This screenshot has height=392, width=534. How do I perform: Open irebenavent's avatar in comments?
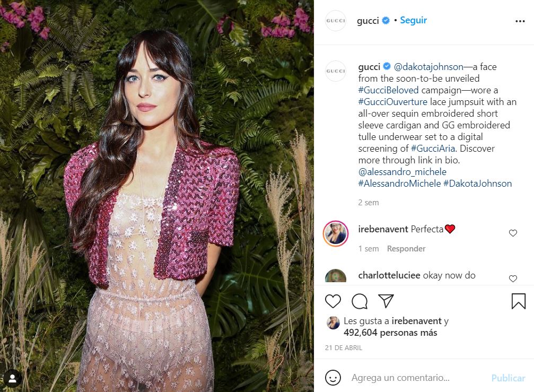336,233
